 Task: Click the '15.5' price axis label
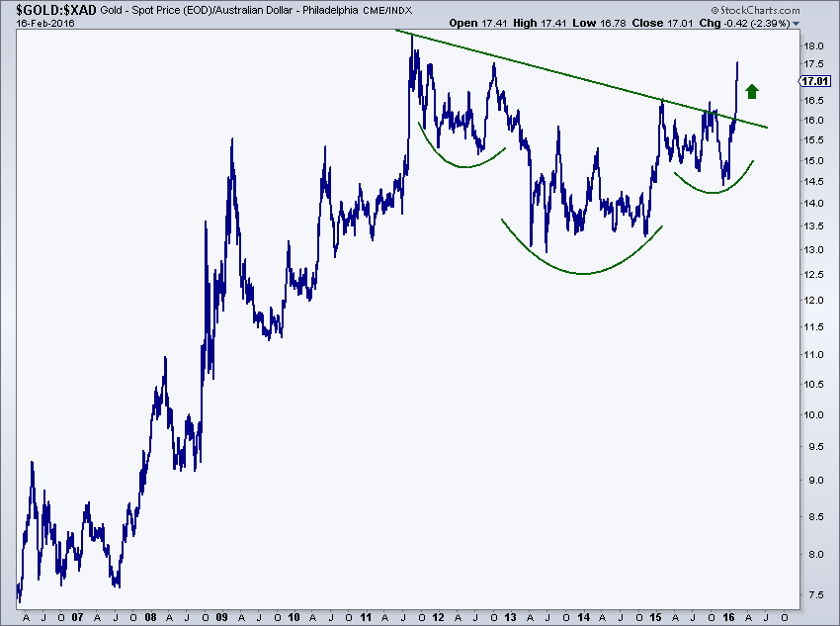(x=813, y=139)
